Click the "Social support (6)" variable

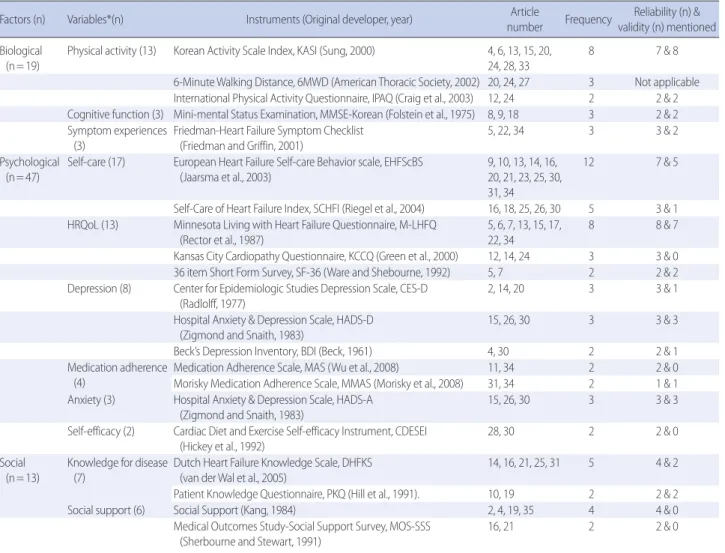click(106, 510)
